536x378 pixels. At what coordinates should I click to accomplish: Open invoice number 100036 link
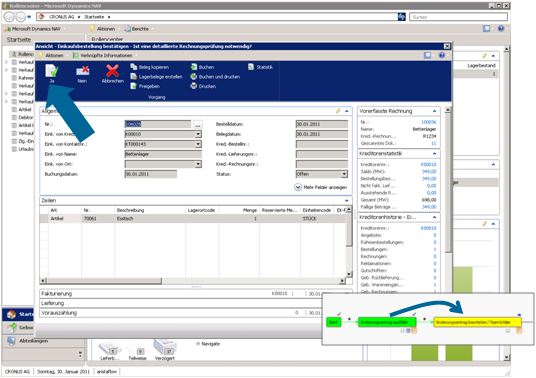pos(429,122)
